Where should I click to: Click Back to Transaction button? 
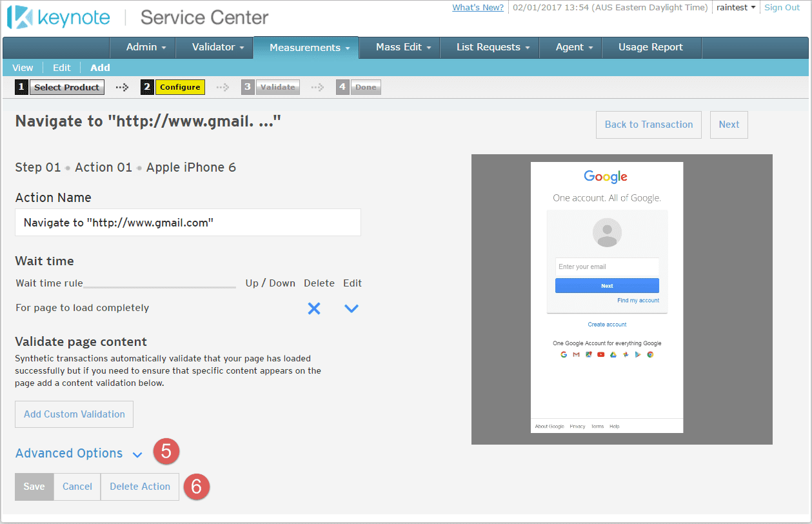(649, 125)
